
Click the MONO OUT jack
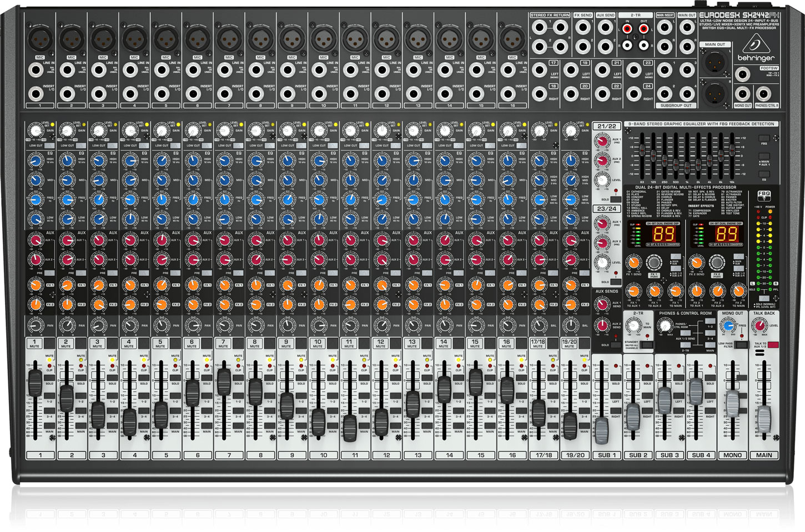coord(743,94)
